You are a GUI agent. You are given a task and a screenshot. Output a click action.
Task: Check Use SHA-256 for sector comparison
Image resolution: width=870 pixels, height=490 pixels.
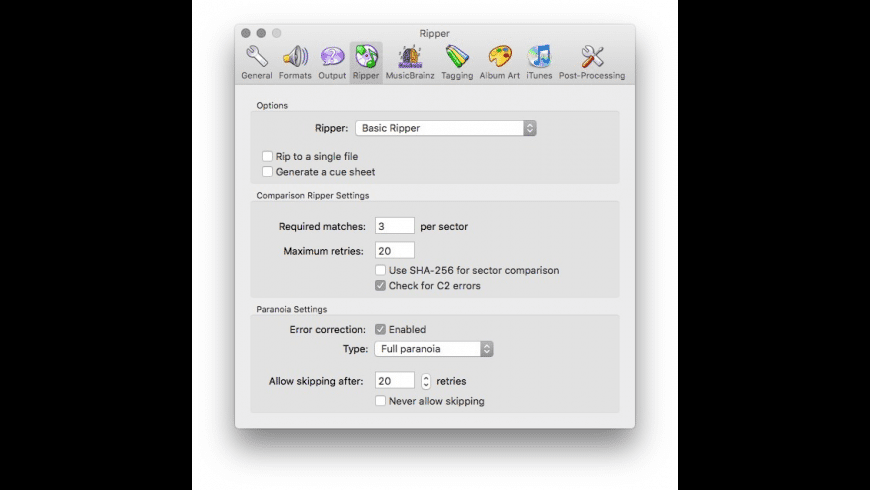380,270
